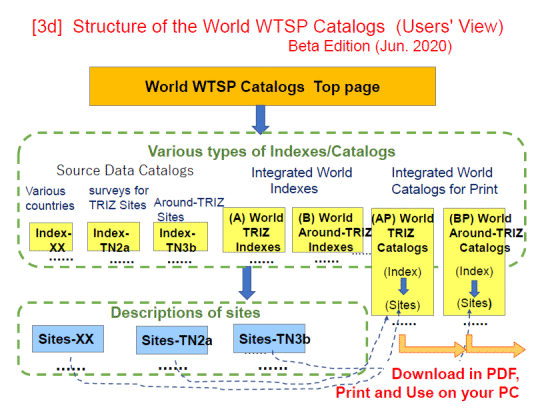The image size is (536, 410).
Task: Open the (BP) World Around-TRIZ Catalogs title
Action: tap(484, 233)
